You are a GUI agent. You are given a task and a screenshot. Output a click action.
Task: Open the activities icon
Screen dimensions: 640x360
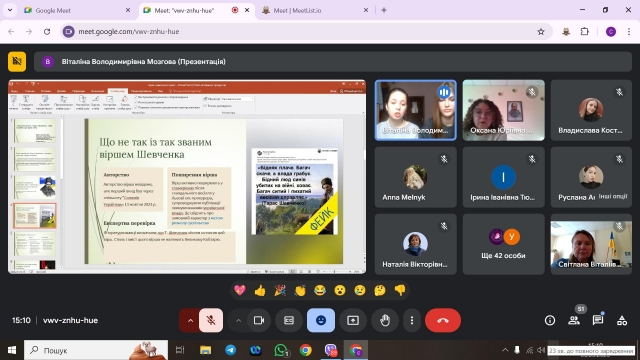click(622, 320)
